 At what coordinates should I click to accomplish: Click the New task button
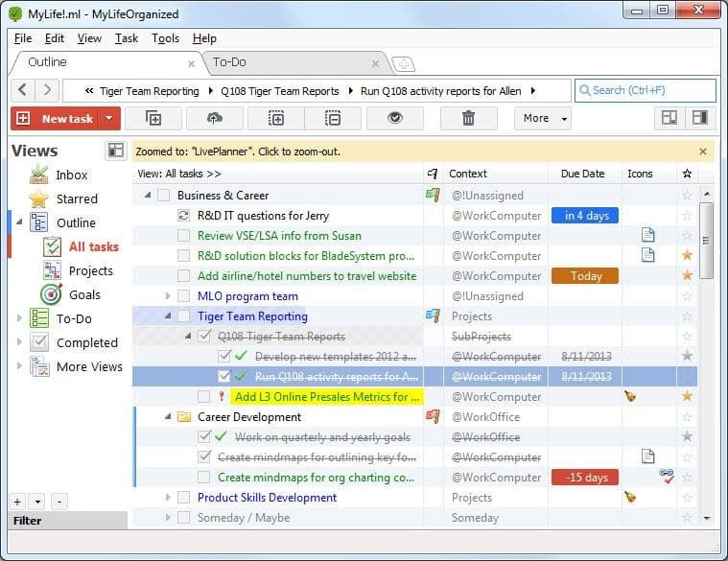pos(56,118)
